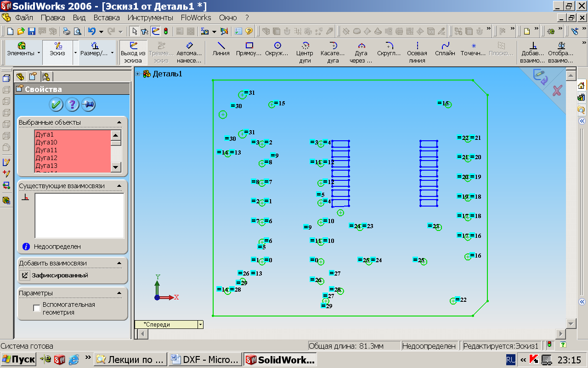Image resolution: width=588 pixels, height=368 pixels.
Task: Select Дуга12 in selected objects list
Action: (46, 158)
